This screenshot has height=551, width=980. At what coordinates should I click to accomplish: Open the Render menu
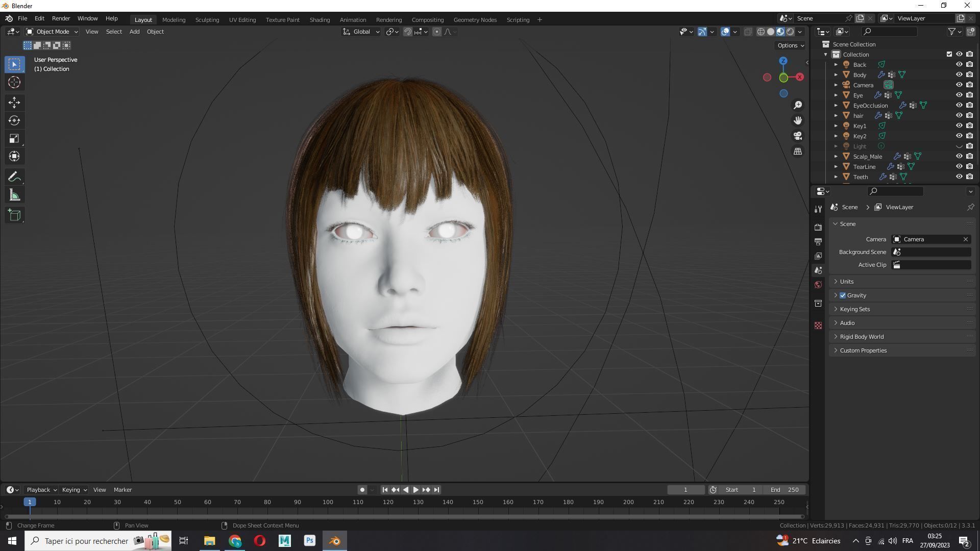click(61, 18)
